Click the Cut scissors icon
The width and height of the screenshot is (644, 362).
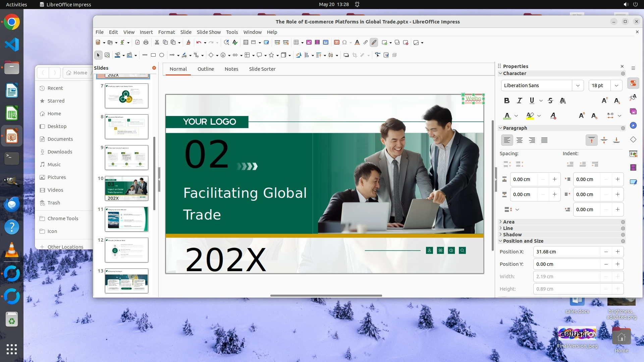(157, 43)
